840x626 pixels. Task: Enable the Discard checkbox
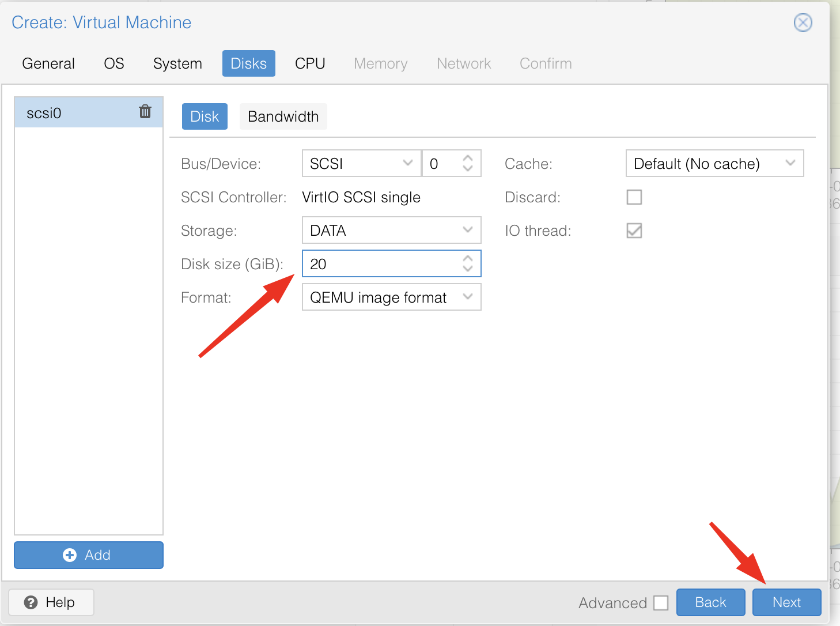click(x=634, y=197)
